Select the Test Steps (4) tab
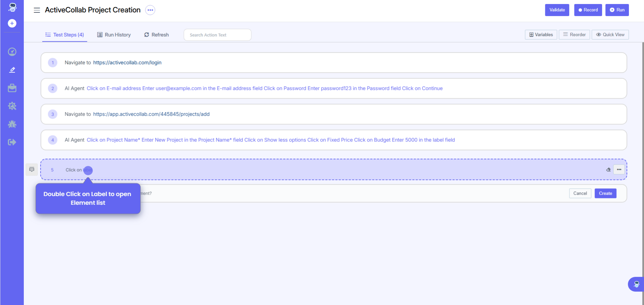Image resolution: width=644 pixels, height=305 pixels. pos(65,35)
